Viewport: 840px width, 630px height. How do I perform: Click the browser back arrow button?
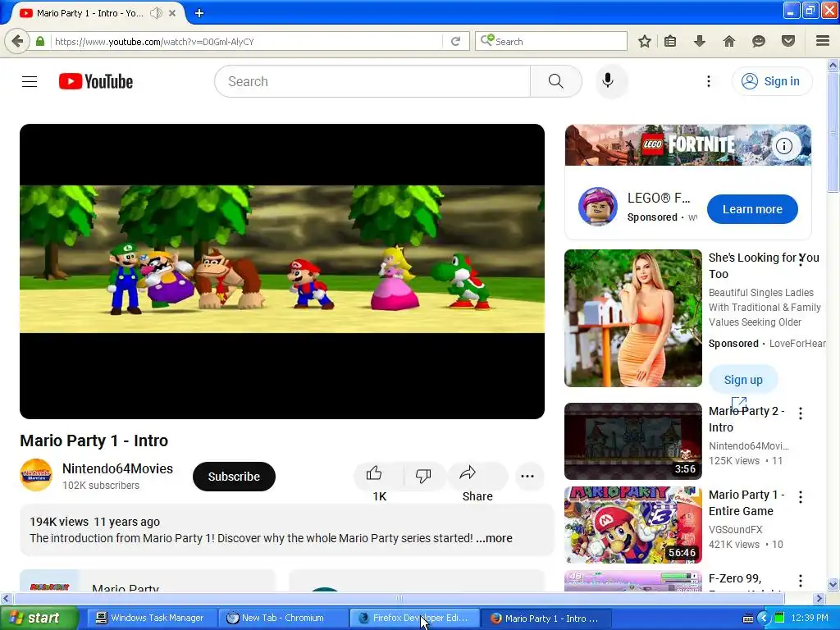tap(17, 41)
